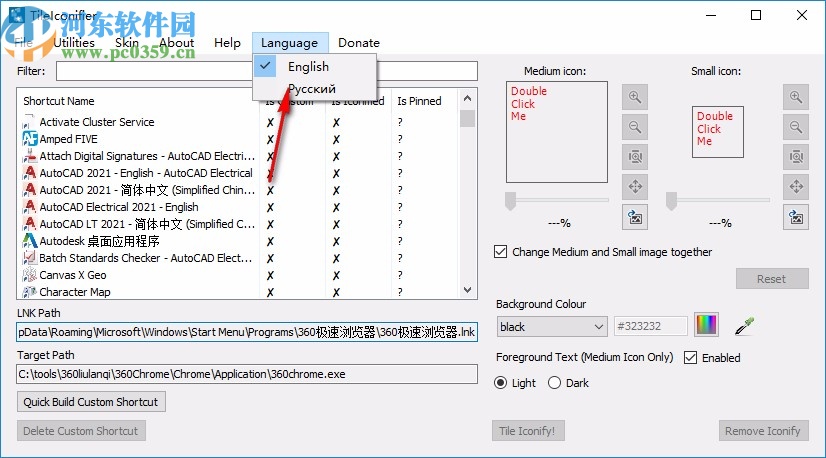The height and width of the screenshot is (458, 826).
Task: Click the Target Path field
Action: point(247,374)
